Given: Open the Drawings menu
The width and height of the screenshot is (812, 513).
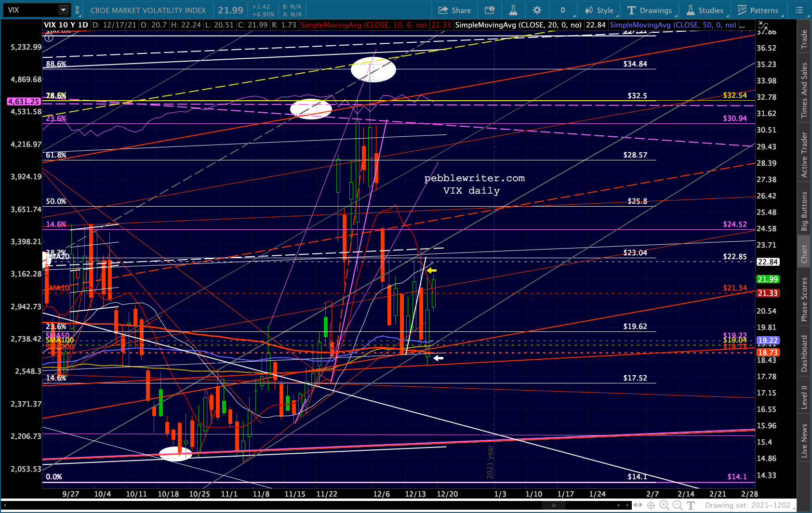Looking at the screenshot, I should 649,10.
